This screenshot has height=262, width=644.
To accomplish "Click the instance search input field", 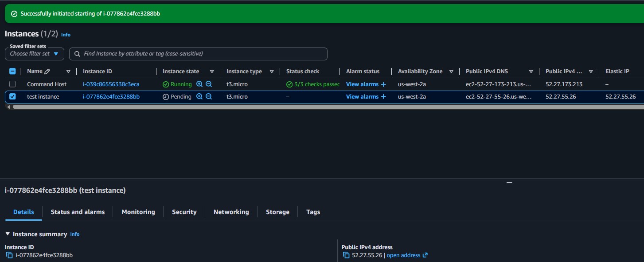I will 198,54.
